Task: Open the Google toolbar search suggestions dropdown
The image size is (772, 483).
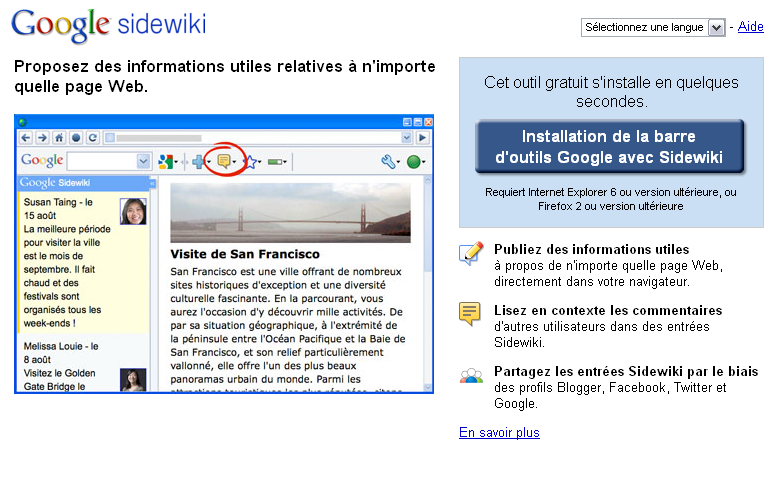Action: 143,161
